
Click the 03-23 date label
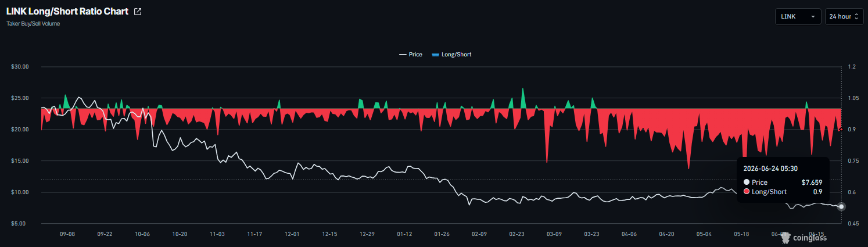(x=592, y=234)
